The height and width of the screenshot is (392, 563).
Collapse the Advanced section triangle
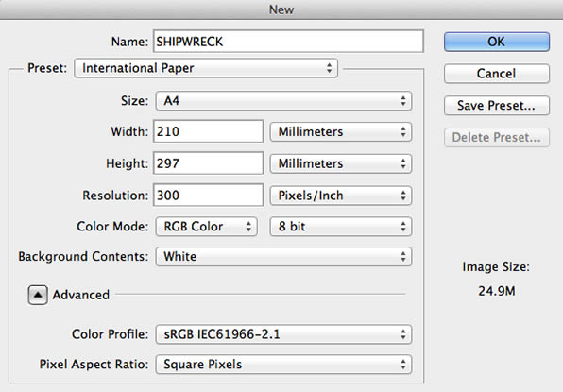coord(38,295)
